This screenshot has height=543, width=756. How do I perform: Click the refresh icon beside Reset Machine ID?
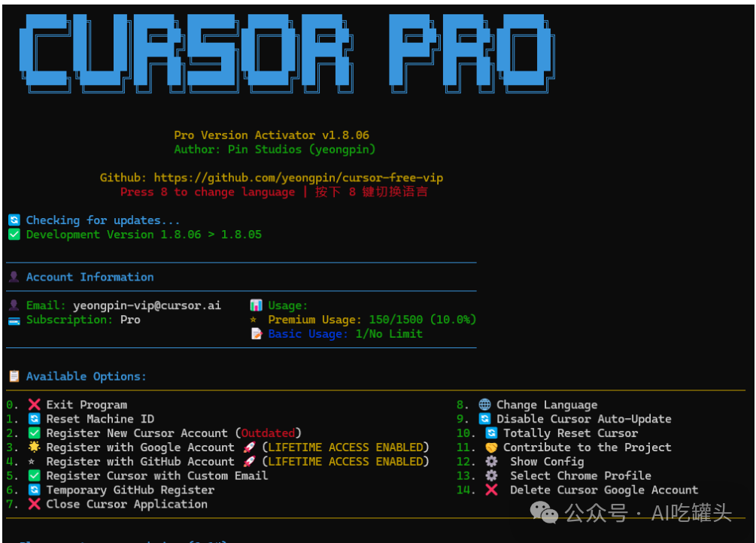tap(35, 419)
